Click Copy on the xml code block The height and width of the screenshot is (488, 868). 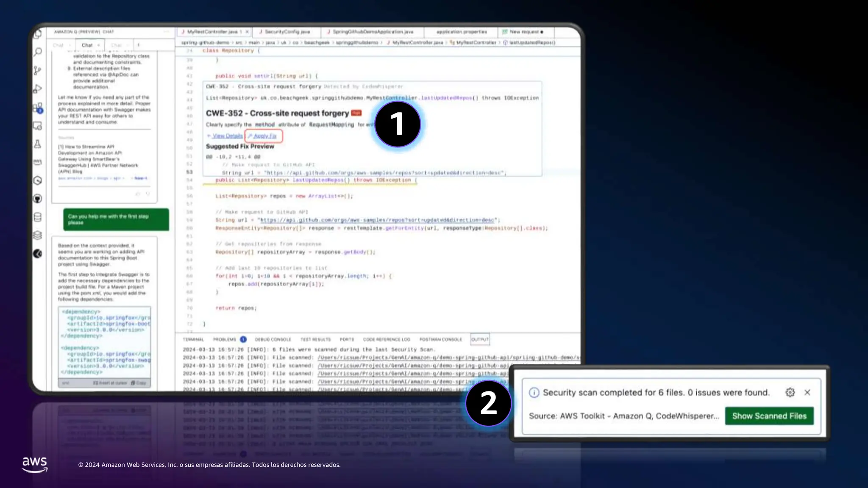click(139, 383)
